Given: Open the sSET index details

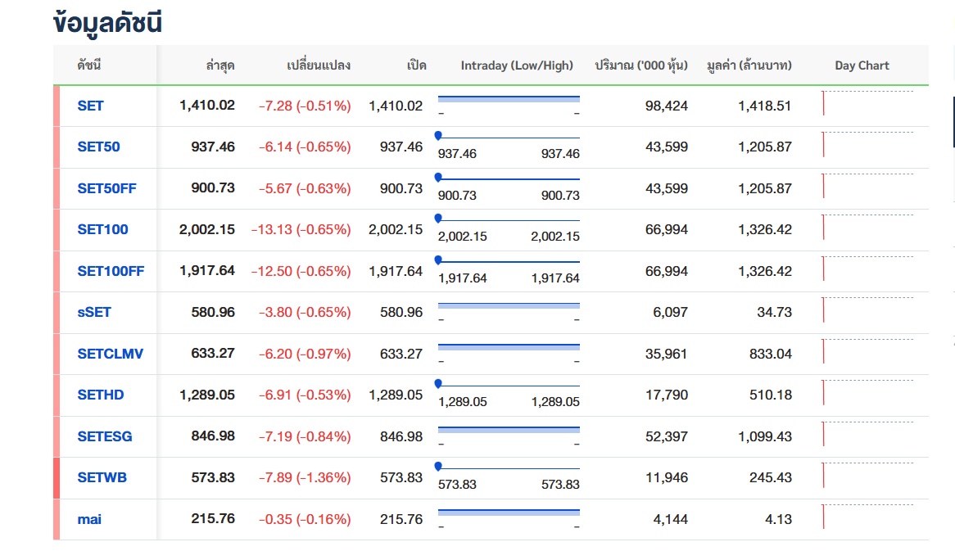Looking at the screenshot, I should tap(94, 313).
